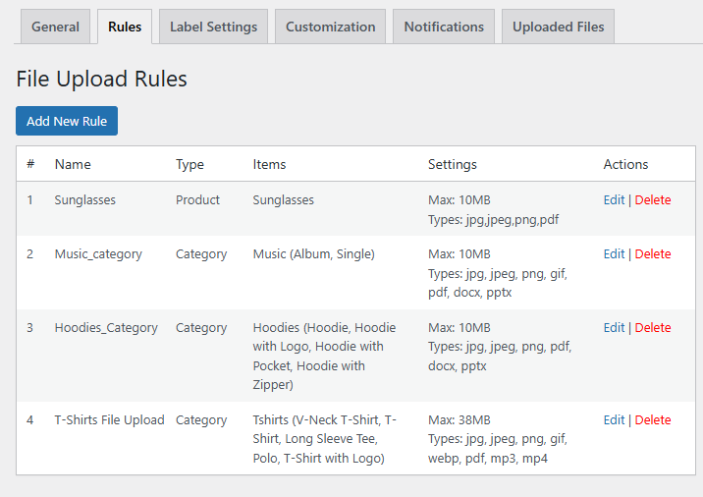Select the Notifications tab
The height and width of the screenshot is (497, 703).
click(443, 27)
